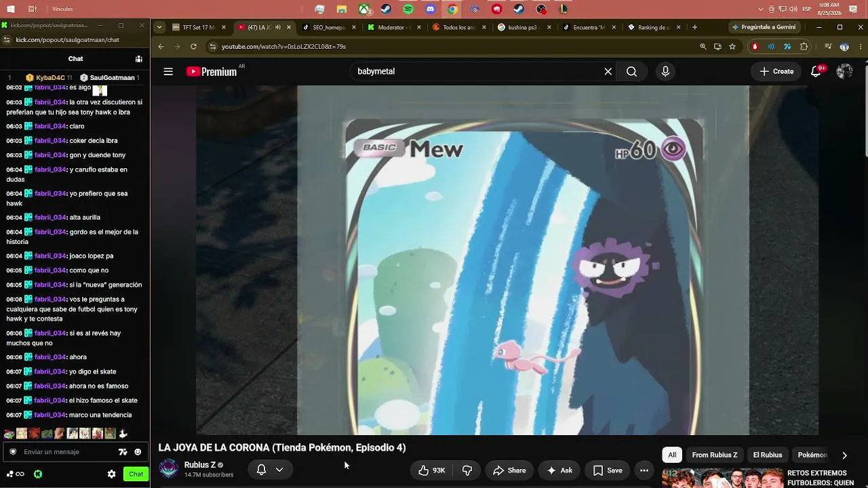
Task: Show hidden system tray icons
Action: (x=761, y=9)
